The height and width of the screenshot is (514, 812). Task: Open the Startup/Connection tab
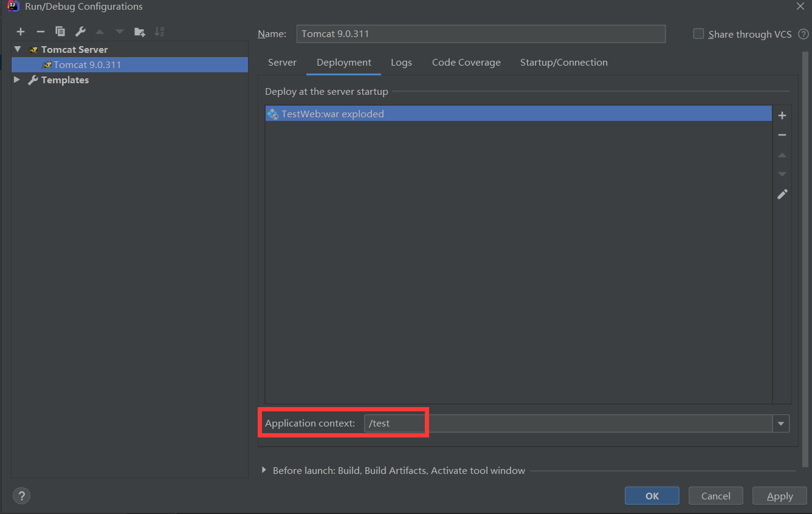(x=564, y=63)
